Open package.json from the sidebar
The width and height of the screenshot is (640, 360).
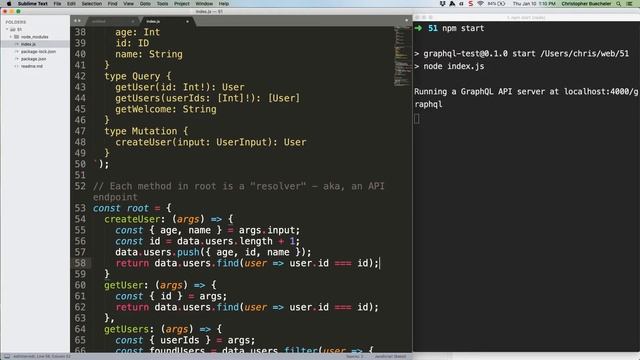coord(33,59)
